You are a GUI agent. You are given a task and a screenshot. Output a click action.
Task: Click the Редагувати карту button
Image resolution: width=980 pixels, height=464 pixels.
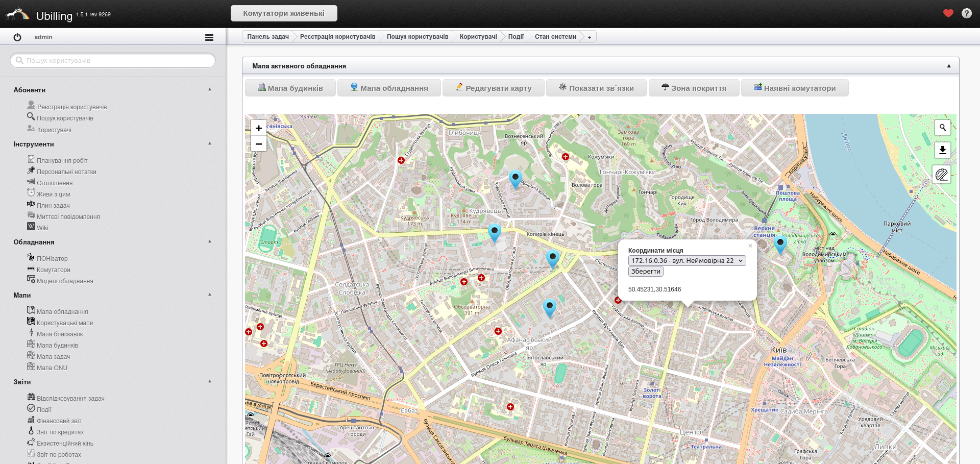click(x=493, y=88)
